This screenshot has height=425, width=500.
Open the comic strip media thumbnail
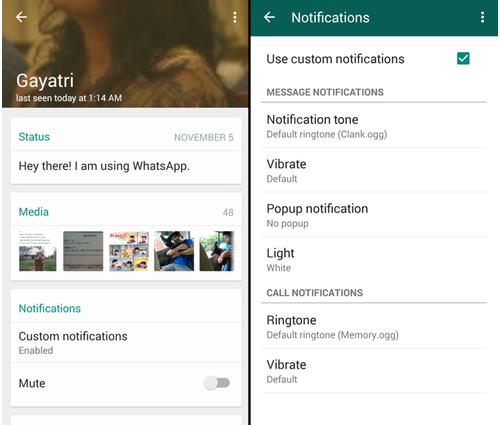[x=129, y=251]
